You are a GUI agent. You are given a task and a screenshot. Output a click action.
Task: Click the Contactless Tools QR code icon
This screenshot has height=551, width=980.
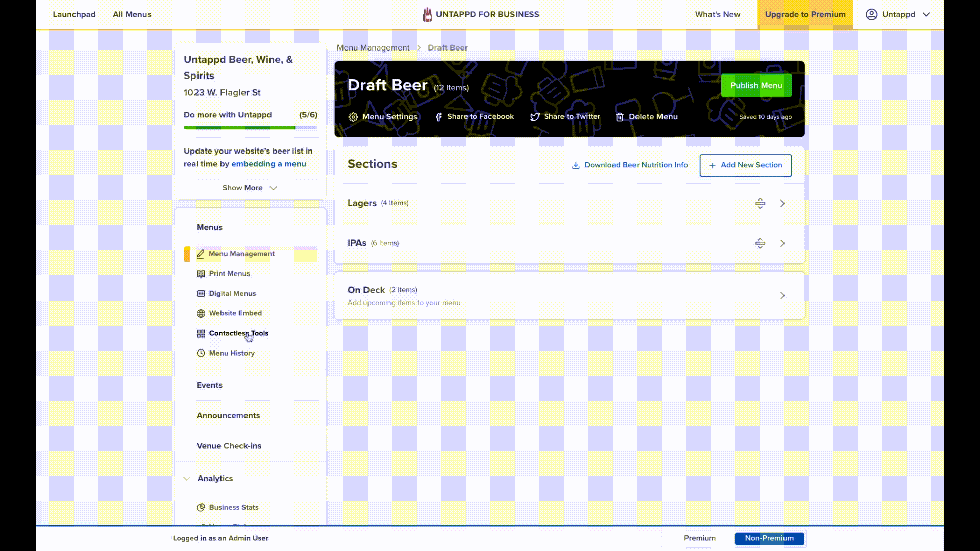[x=201, y=334]
